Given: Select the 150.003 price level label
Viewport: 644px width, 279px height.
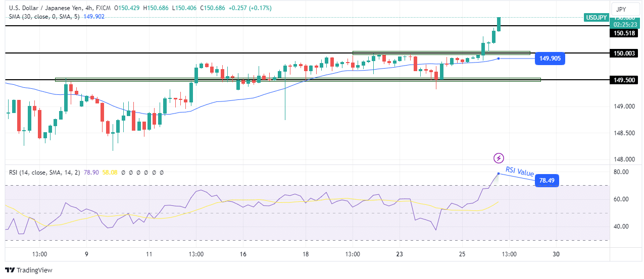Looking at the screenshot, I should click(x=624, y=53).
